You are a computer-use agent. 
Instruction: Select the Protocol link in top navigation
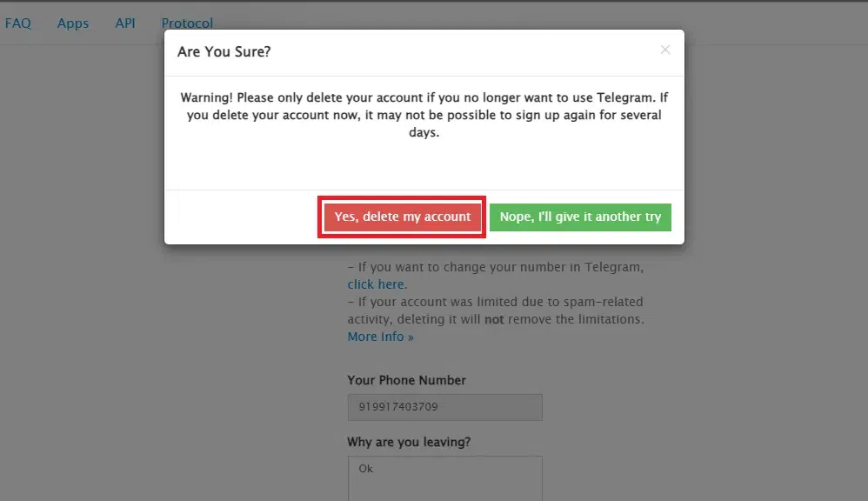pyautogui.click(x=187, y=23)
